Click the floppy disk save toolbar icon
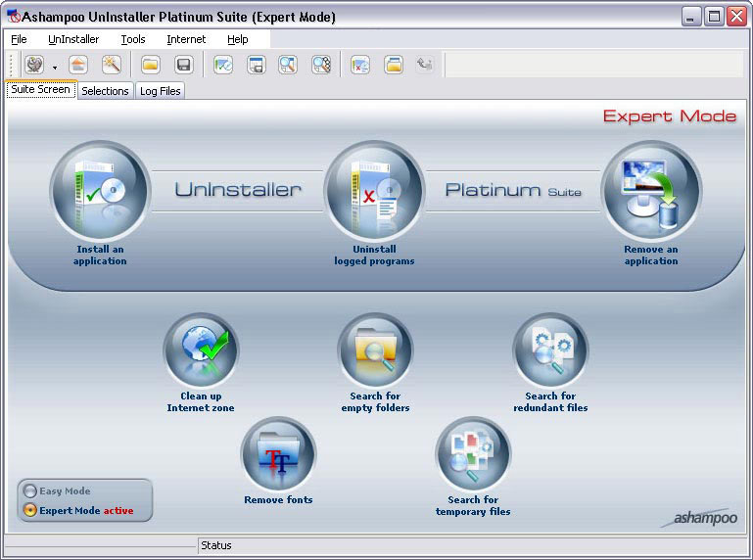The height and width of the screenshot is (560, 753). pos(184,65)
